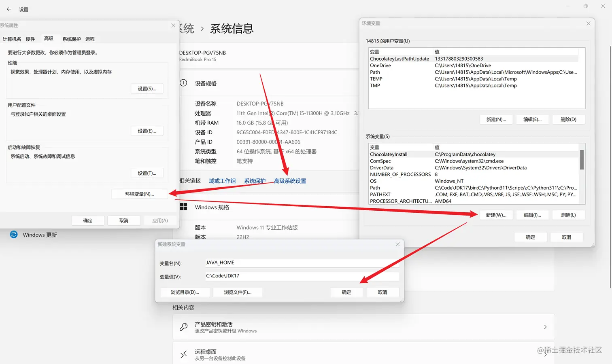Click the 浏览文件(F)... button
The width and height of the screenshot is (612, 364).
(238, 292)
